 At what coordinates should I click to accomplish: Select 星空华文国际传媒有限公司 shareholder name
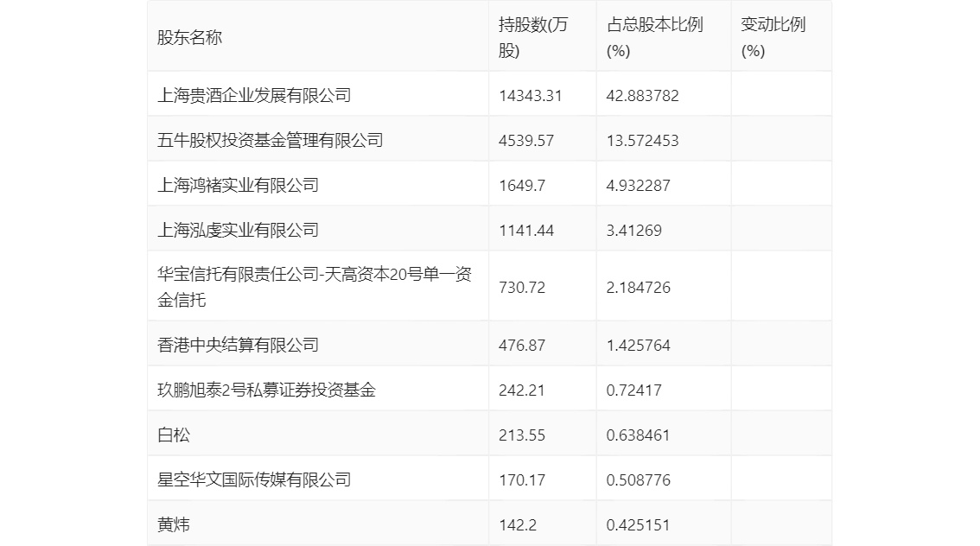[254, 479]
